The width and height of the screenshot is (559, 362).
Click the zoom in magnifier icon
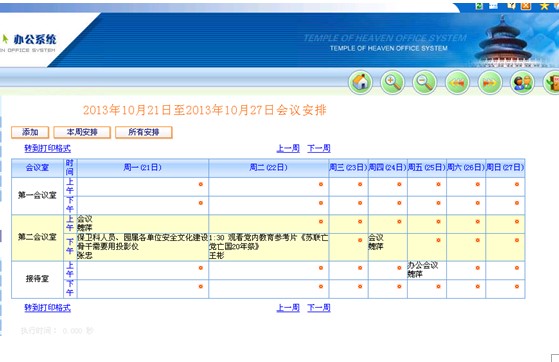[393, 82]
